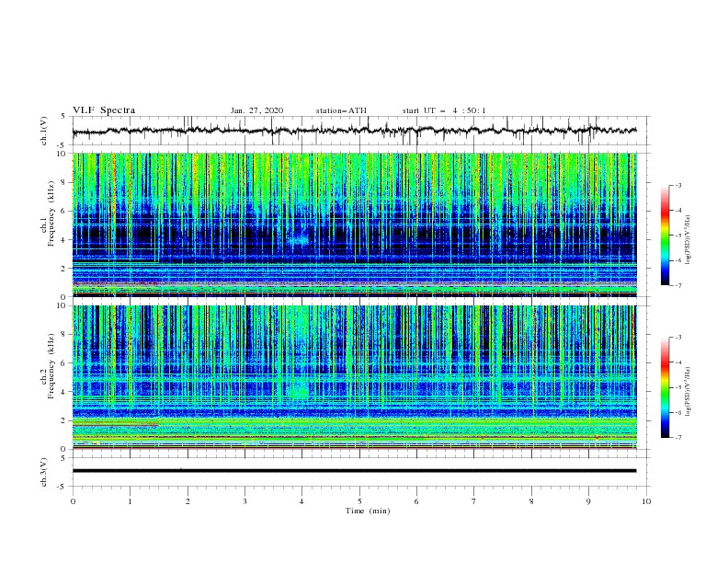Click time axis tick label "10"
Screen dimensions: 728x563
click(646, 501)
